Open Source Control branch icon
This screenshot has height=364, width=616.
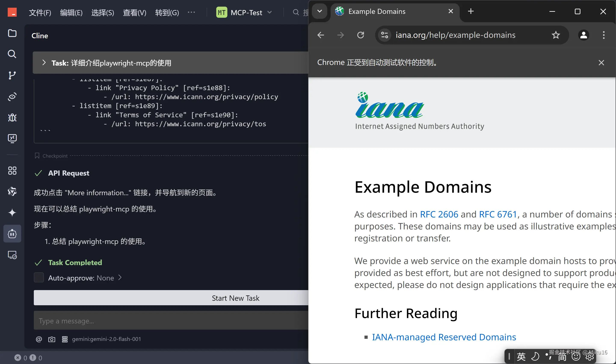pos(12,75)
